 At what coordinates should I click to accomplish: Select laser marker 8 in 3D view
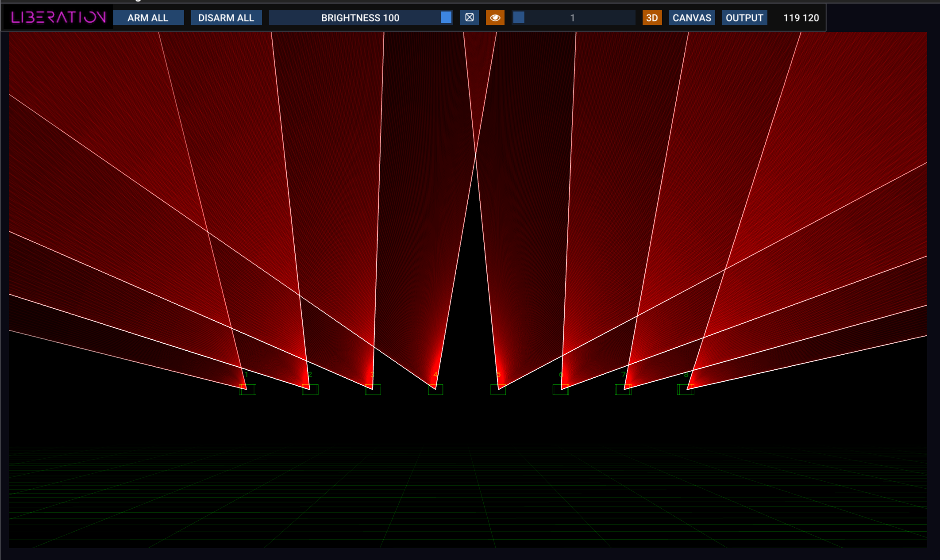pyautogui.click(x=686, y=390)
